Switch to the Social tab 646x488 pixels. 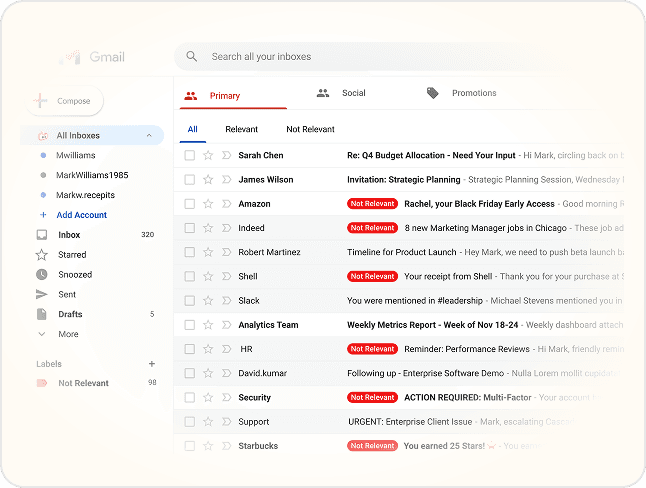coord(341,93)
